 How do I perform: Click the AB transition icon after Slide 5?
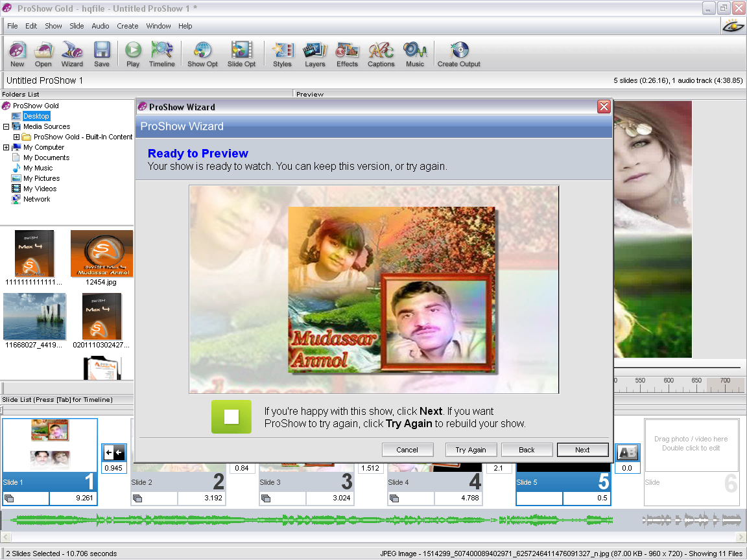point(628,452)
